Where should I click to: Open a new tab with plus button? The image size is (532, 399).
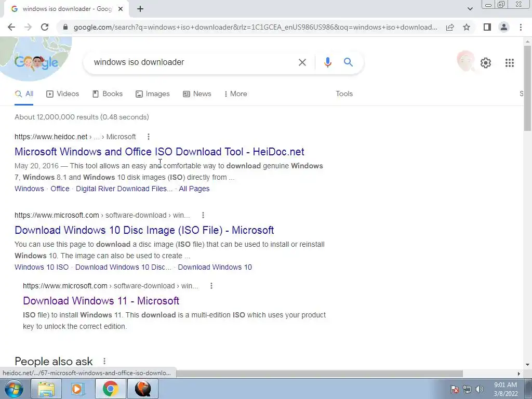coord(140,9)
